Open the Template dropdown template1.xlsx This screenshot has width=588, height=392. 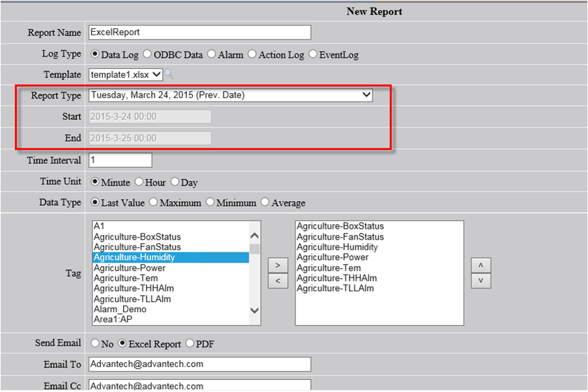click(125, 74)
